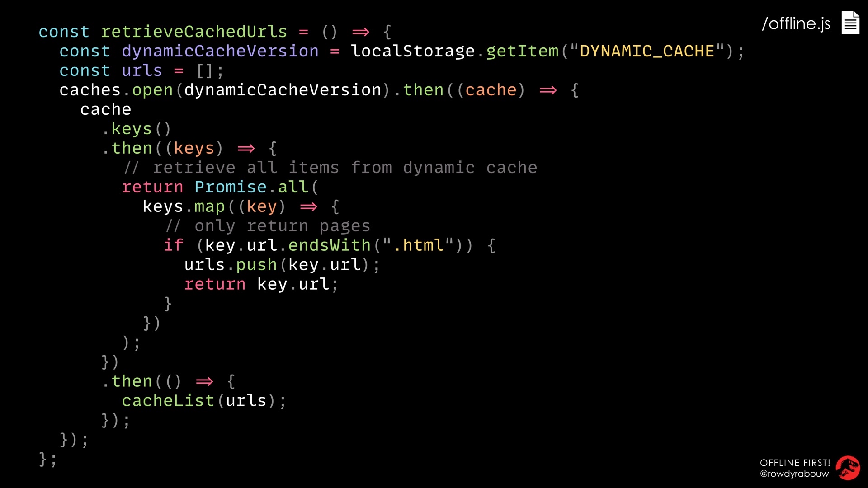The height and width of the screenshot is (488, 868).
Task: Click the dynamicCacheVersion variable declaration
Action: (220, 52)
